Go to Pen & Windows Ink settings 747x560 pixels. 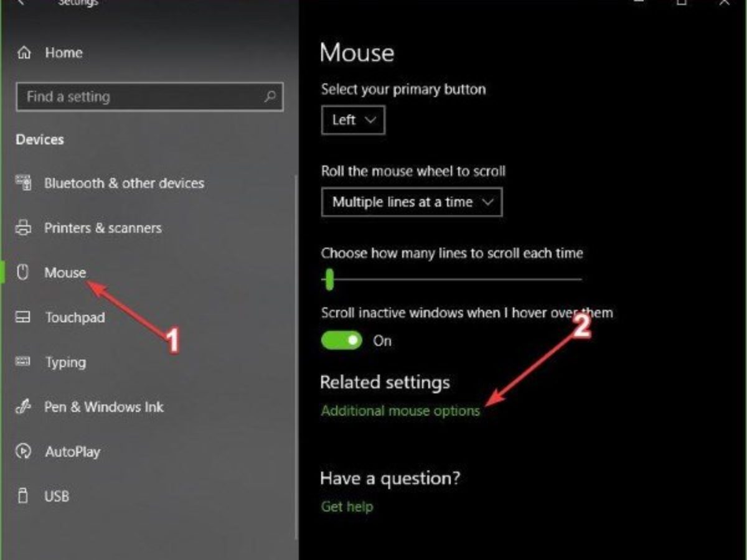(103, 407)
